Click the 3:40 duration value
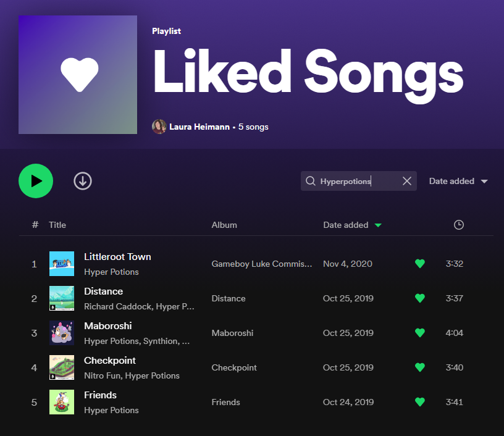 454,367
